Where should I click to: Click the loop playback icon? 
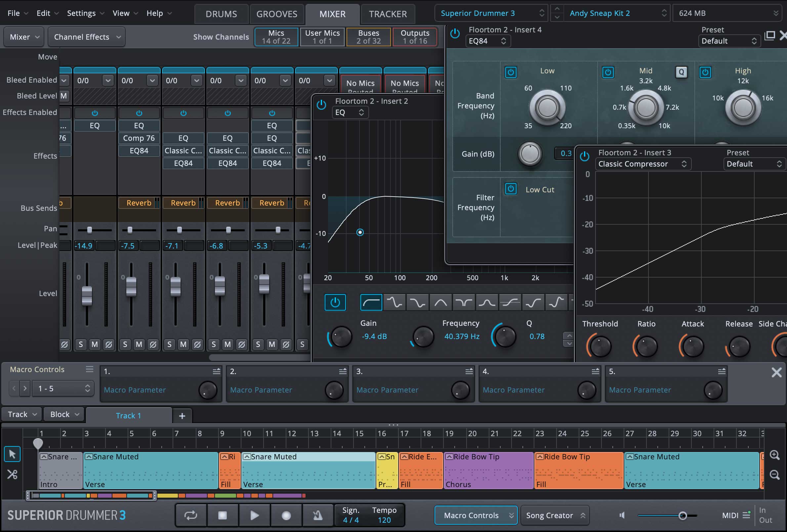(191, 515)
